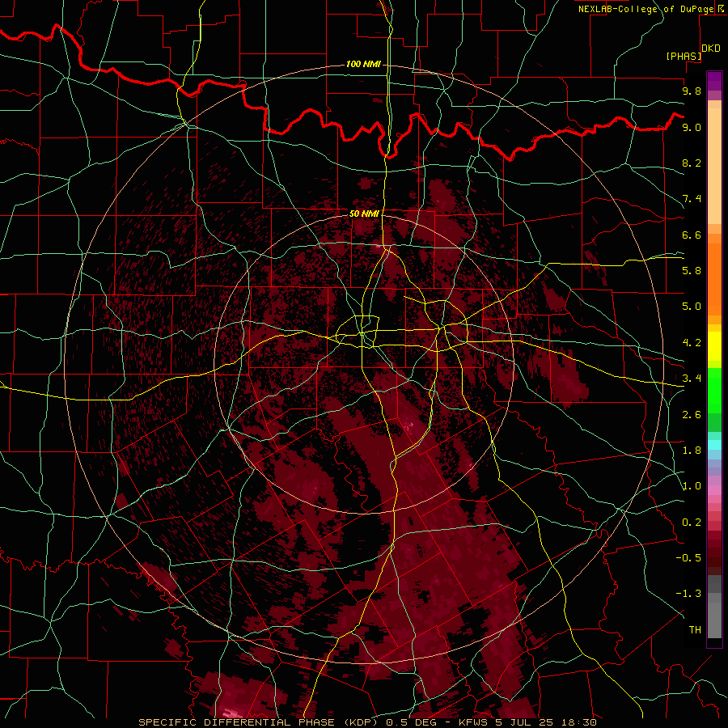
Task: Select the 6.6 value on color scale
Action: pyautogui.click(x=692, y=235)
